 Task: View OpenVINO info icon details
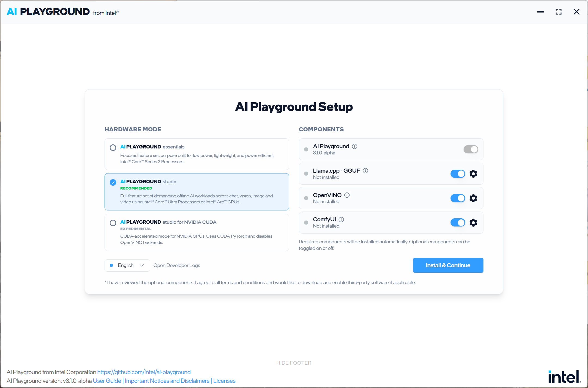(x=347, y=195)
